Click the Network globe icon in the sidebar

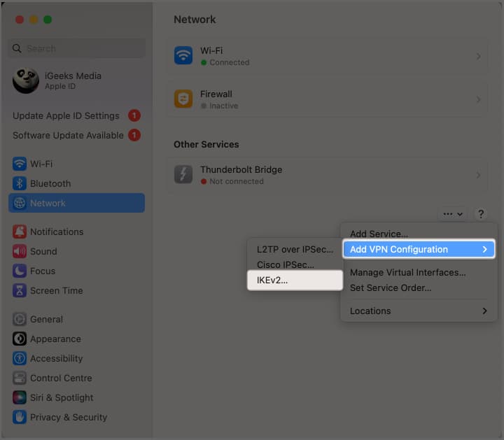(x=20, y=203)
